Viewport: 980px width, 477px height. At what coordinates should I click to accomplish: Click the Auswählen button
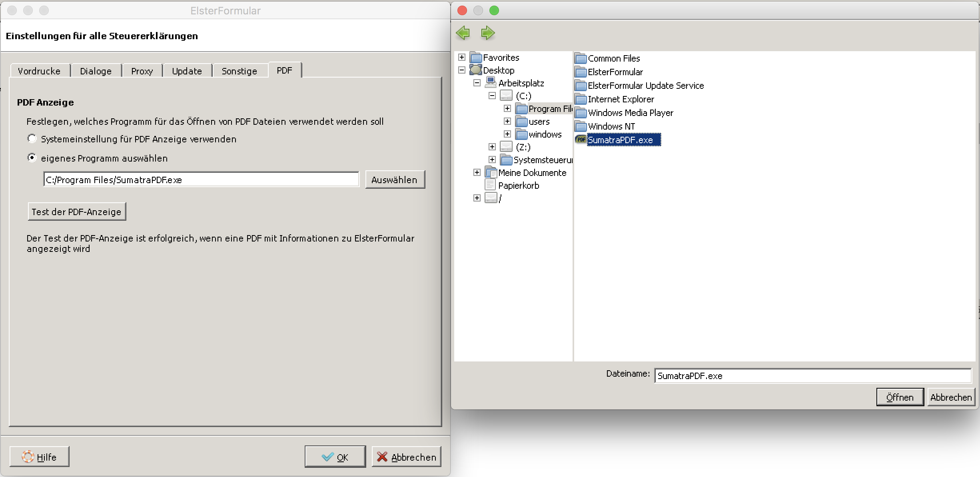pos(395,180)
